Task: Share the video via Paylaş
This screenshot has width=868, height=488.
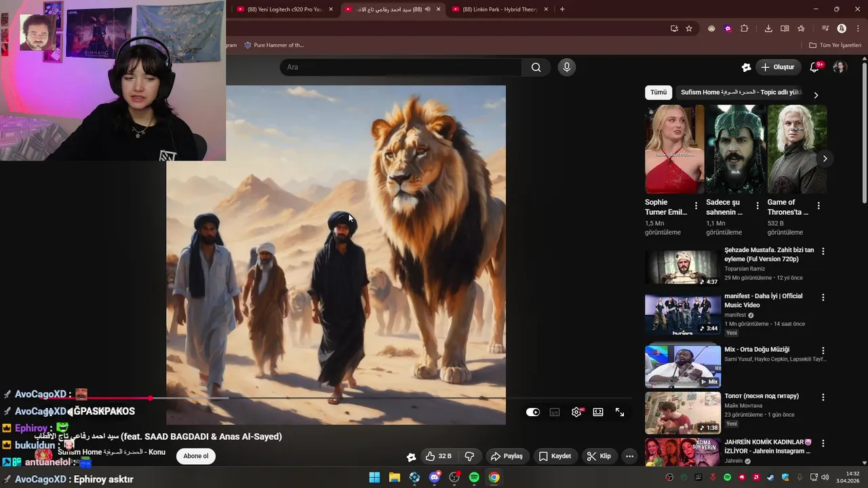Action: [507, 456]
